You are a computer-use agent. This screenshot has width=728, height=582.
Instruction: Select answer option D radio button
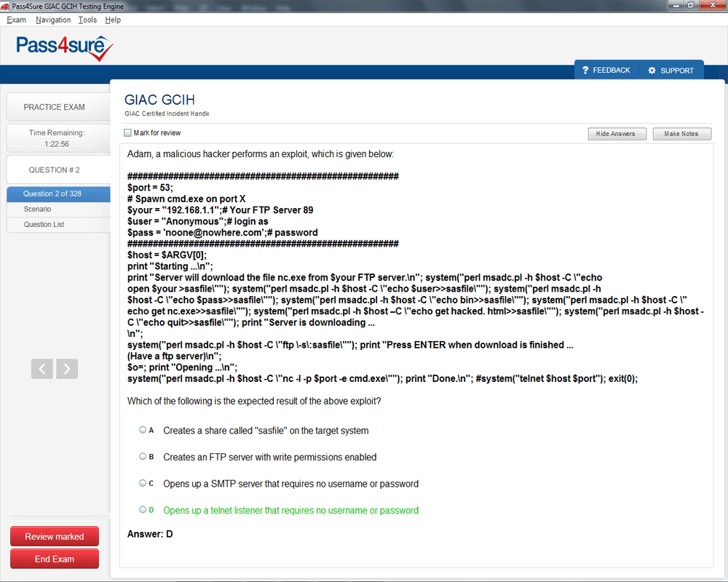143,509
